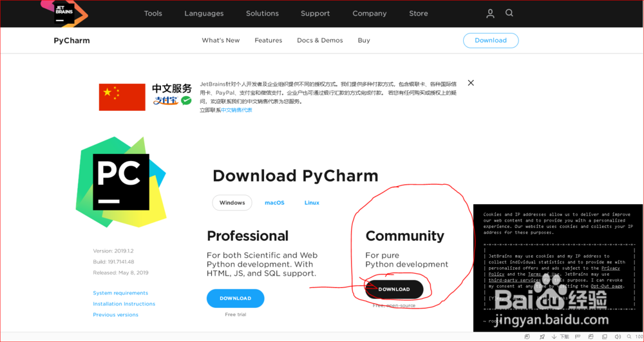Image resolution: width=644 pixels, height=342 pixels.
Task: Open the Buy page
Action: [364, 40]
